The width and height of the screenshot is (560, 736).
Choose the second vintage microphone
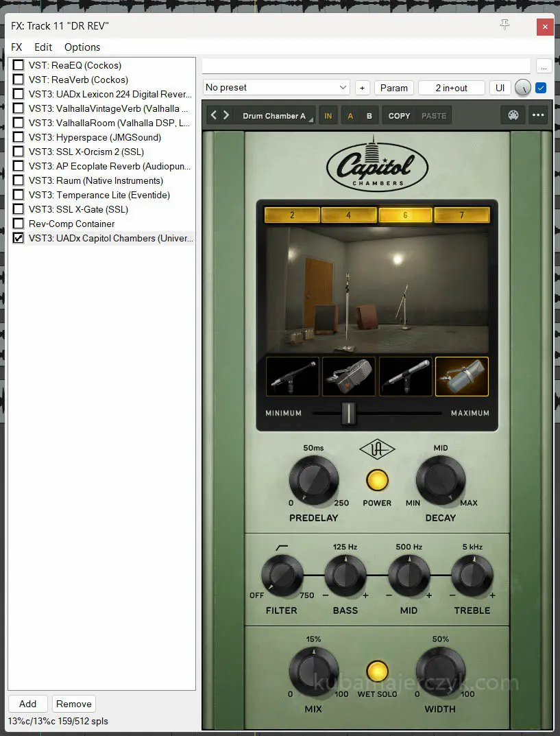click(349, 377)
